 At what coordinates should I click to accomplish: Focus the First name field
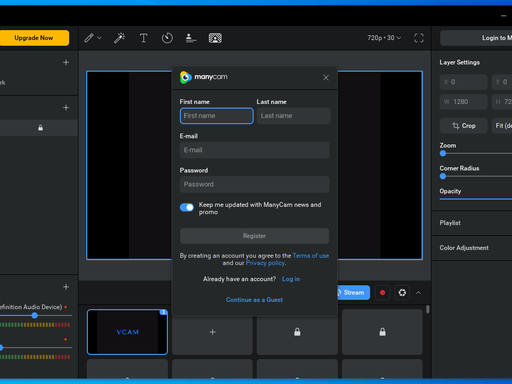(x=217, y=116)
